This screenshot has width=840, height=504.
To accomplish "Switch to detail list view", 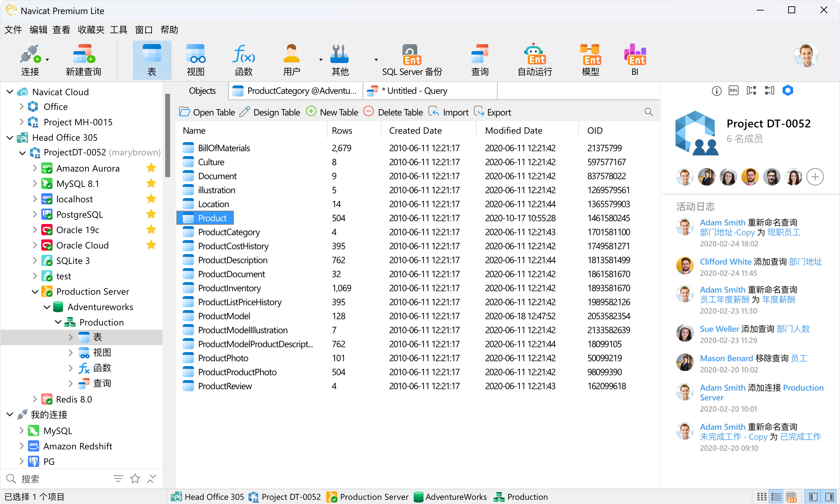I will tap(776, 497).
